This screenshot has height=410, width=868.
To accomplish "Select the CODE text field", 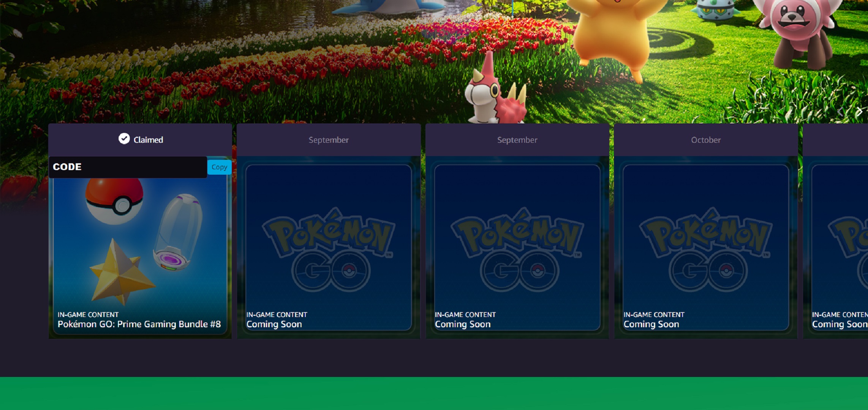I will (x=128, y=167).
